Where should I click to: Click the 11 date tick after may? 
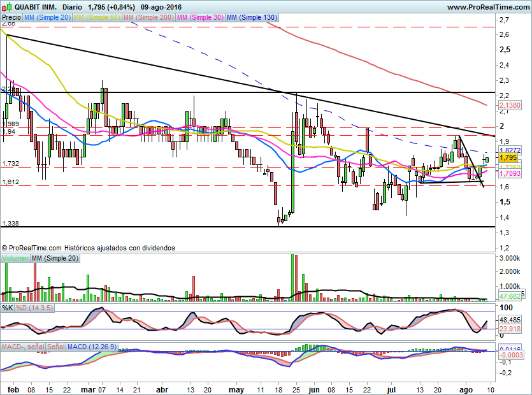(260, 390)
